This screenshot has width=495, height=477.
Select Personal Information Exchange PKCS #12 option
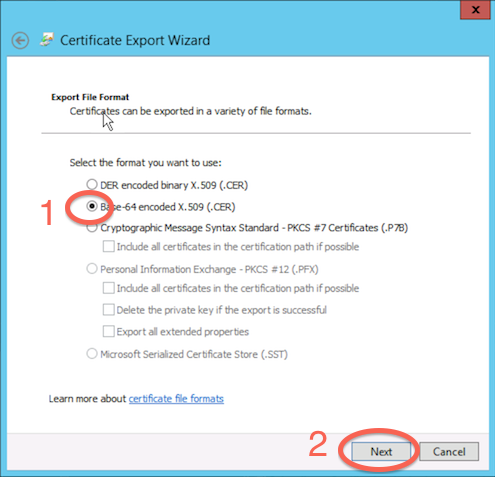click(x=92, y=269)
